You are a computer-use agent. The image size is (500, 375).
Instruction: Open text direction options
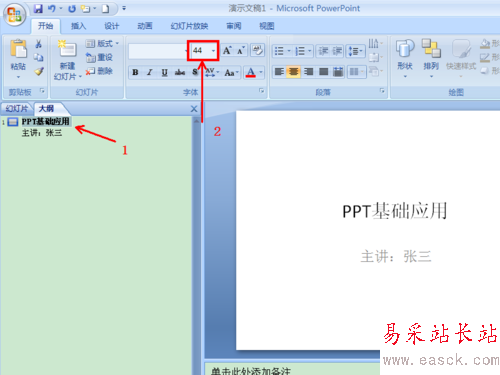click(375, 43)
